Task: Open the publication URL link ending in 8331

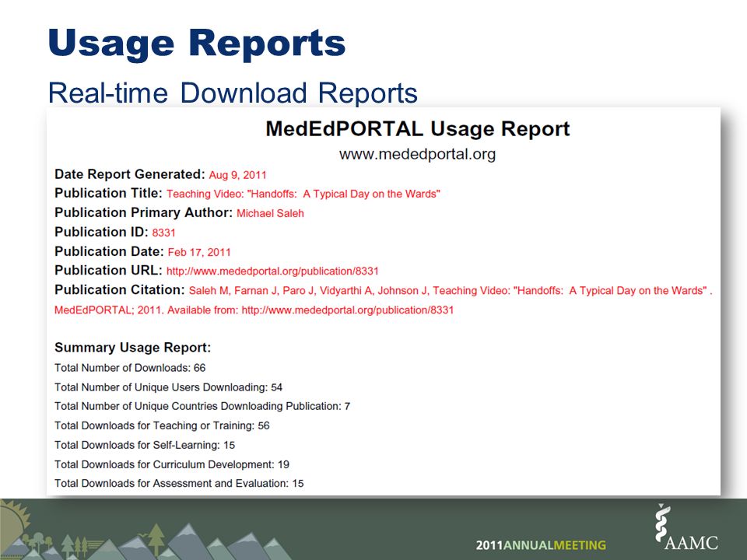Action: point(272,271)
